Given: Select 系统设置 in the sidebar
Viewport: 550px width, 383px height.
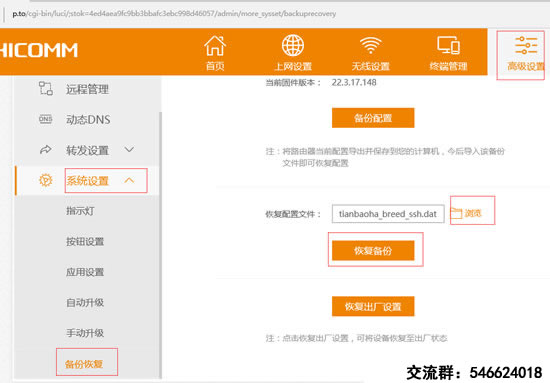Looking at the screenshot, I should pyautogui.click(x=87, y=181).
